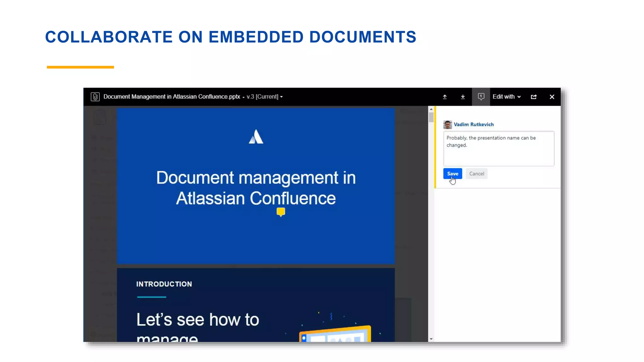
Task: Click the yellow comment pin on the slide
Action: click(281, 212)
